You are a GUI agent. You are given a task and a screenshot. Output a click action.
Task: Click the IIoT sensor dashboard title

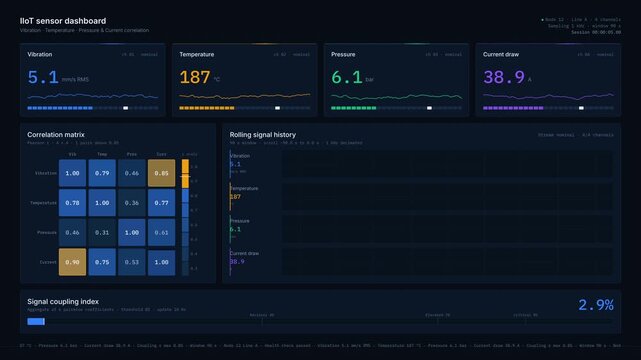[x=63, y=21]
